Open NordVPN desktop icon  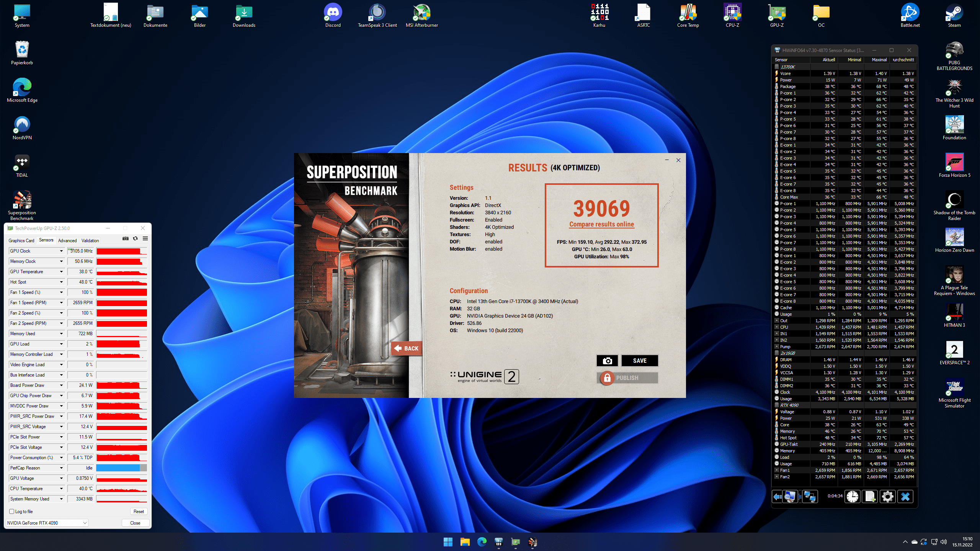pyautogui.click(x=22, y=128)
